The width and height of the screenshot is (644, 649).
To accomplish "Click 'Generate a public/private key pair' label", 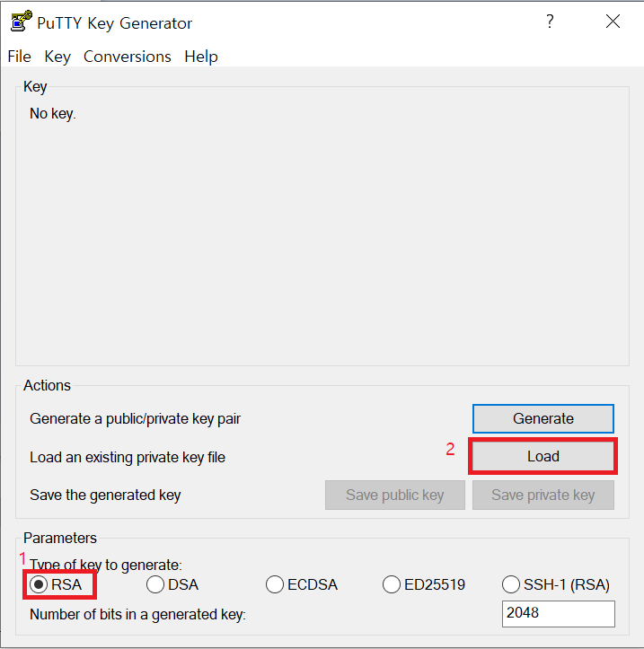I will coord(135,419).
